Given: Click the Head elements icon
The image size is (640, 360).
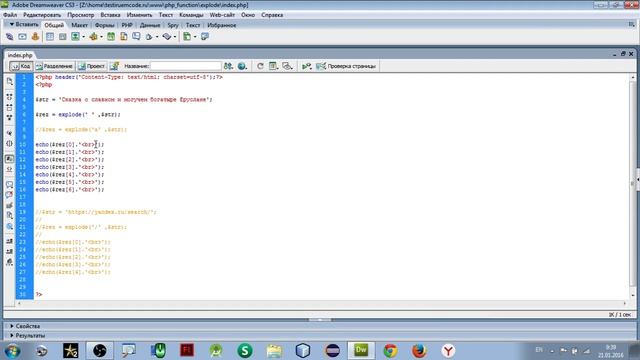Looking at the screenshot, I should coord(149,37).
